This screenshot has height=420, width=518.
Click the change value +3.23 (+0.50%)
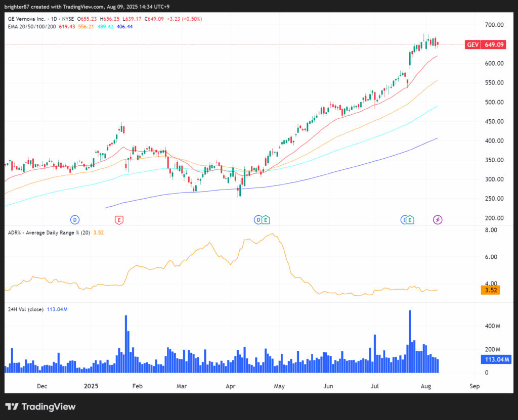coord(184,19)
